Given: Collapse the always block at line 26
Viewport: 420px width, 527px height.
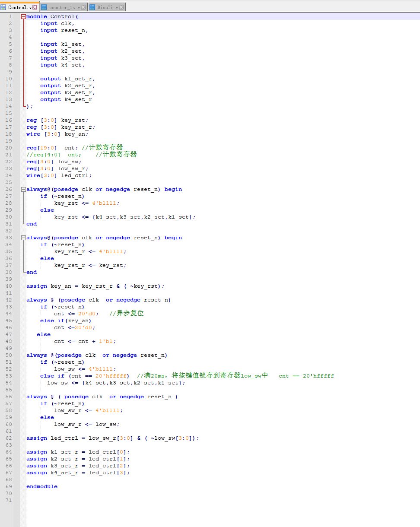Looking at the screenshot, I should click(x=23, y=189).
